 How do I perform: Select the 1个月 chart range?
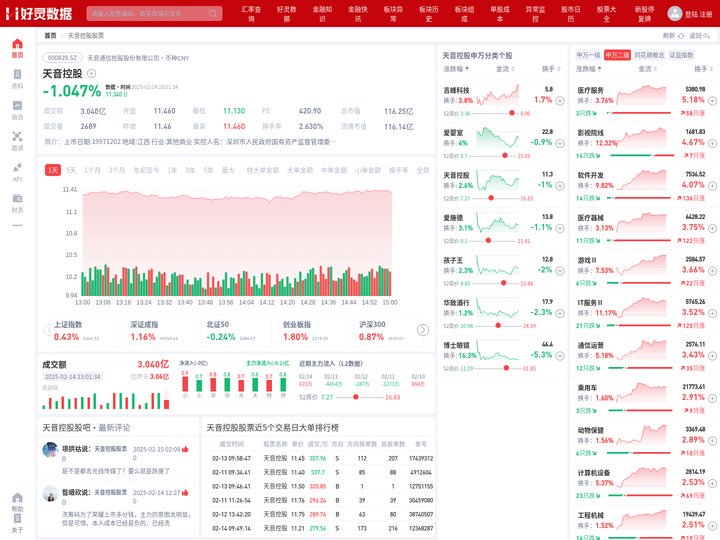click(92, 170)
